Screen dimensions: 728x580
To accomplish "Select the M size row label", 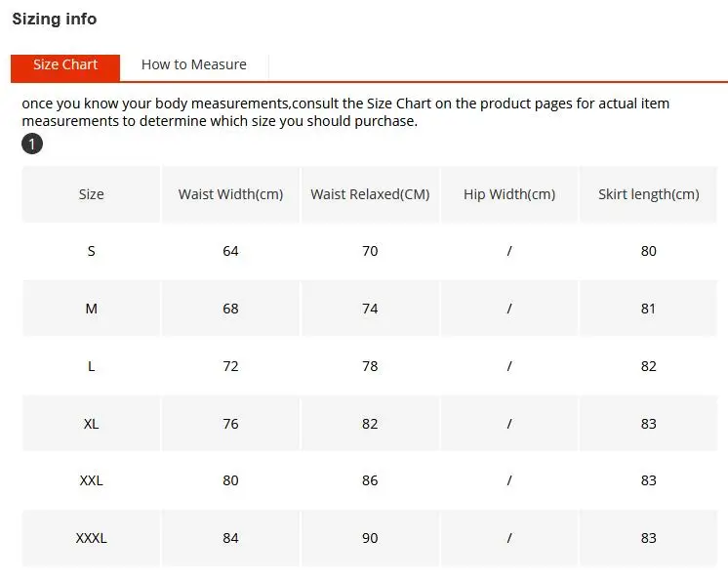I will [x=91, y=309].
